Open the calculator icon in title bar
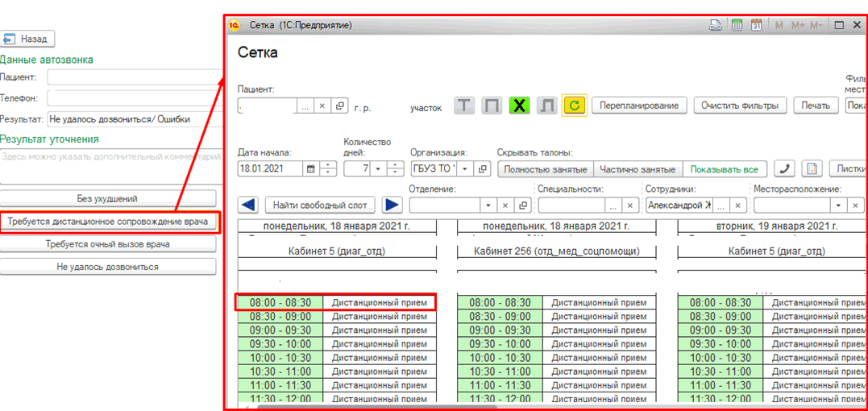The image size is (868, 411). tap(737, 26)
